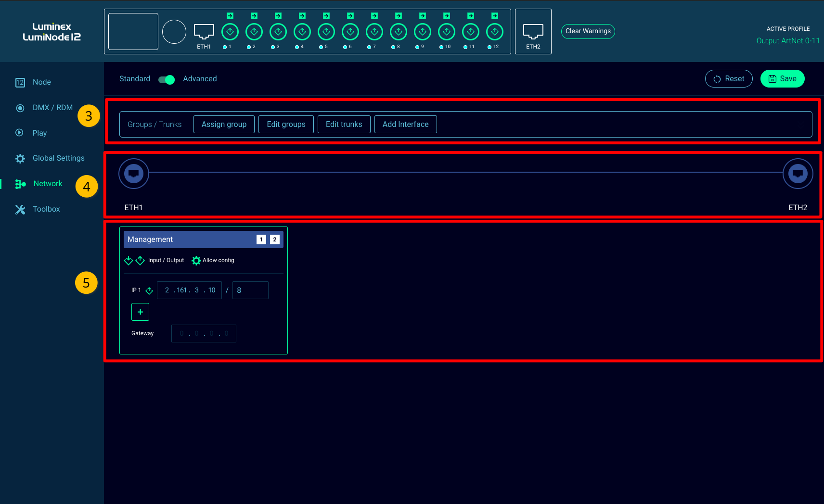Image resolution: width=824 pixels, height=504 pixels.
Task: Toggle port 2 badge in Management header
Action: tap(275, 239)
